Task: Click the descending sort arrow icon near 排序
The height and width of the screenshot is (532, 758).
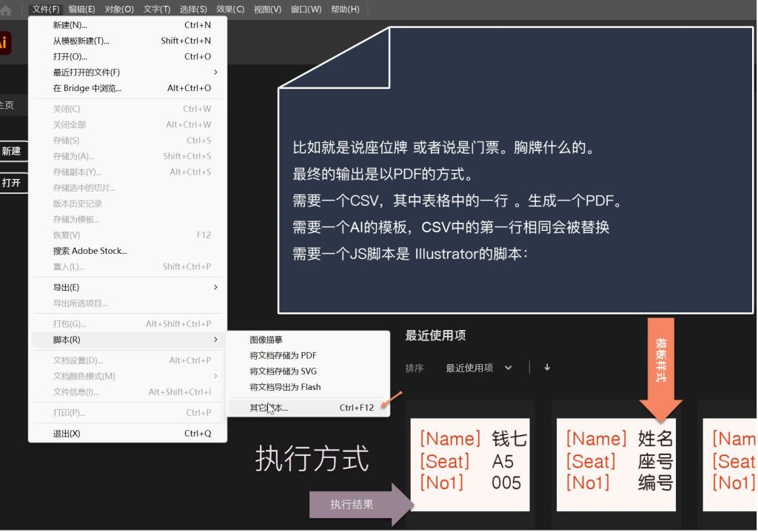Action: [x=546, y=366]
